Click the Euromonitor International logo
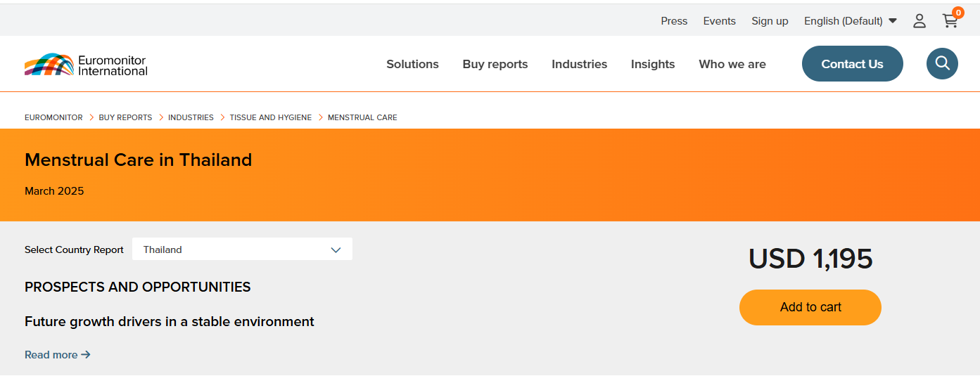 point(86,65)
